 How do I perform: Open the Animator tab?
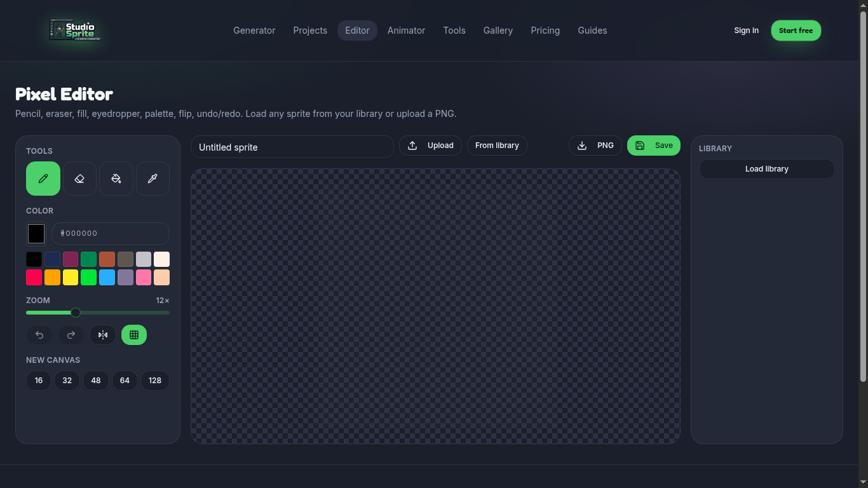(406, 30)
